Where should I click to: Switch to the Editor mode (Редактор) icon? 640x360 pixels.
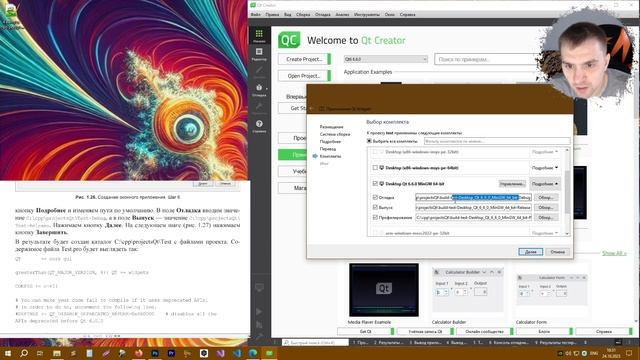259,54
